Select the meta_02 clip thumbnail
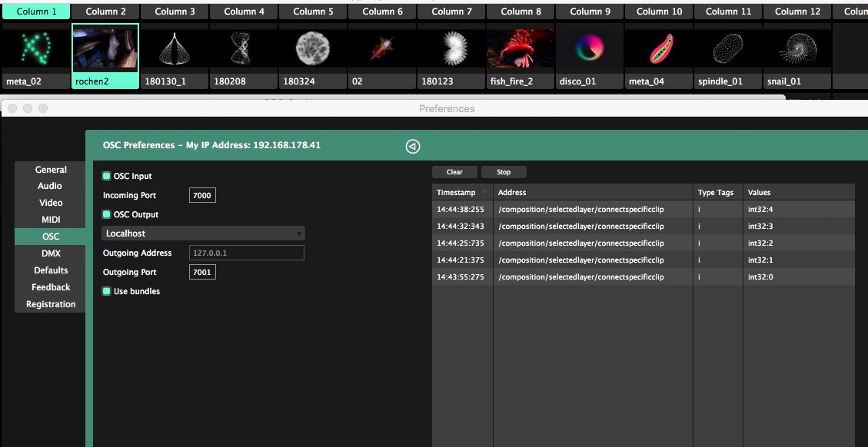 [x=35, y=48]
